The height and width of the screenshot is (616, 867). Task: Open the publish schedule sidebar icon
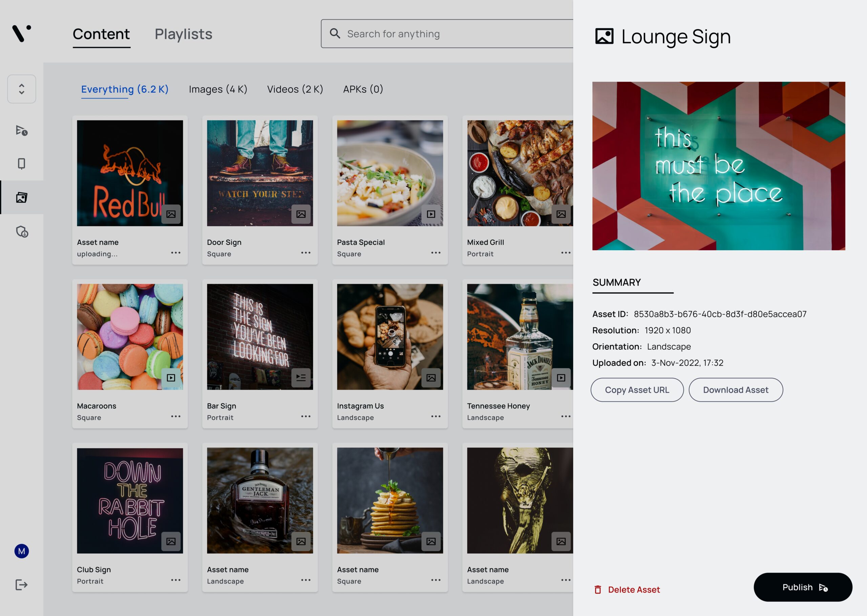pyautogui.click(x=22, y=131)
